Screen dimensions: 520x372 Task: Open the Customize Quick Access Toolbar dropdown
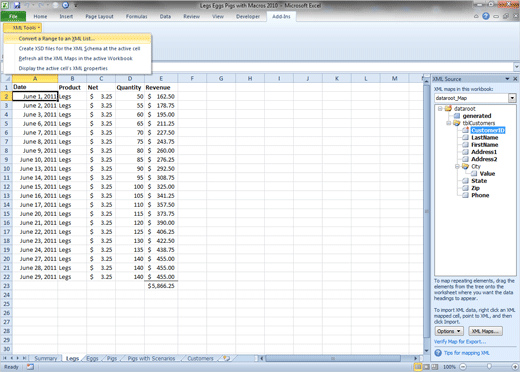(76, 6)
